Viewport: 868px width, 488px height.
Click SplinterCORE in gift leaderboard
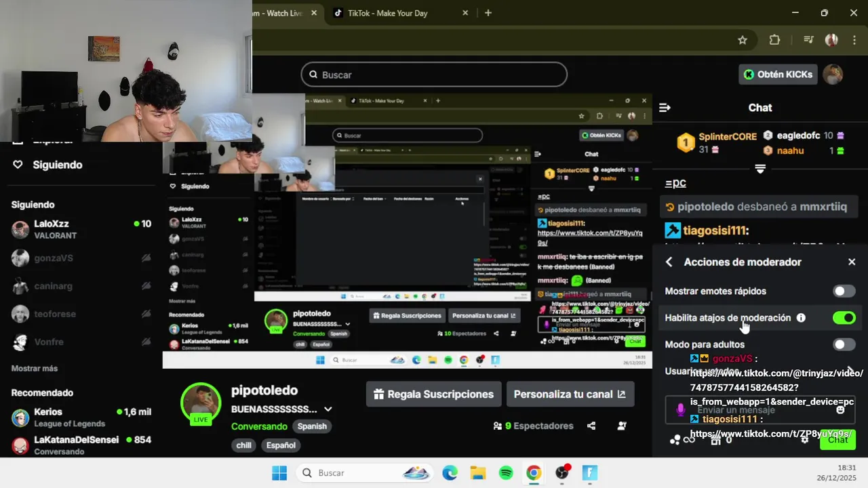[728, 136]
